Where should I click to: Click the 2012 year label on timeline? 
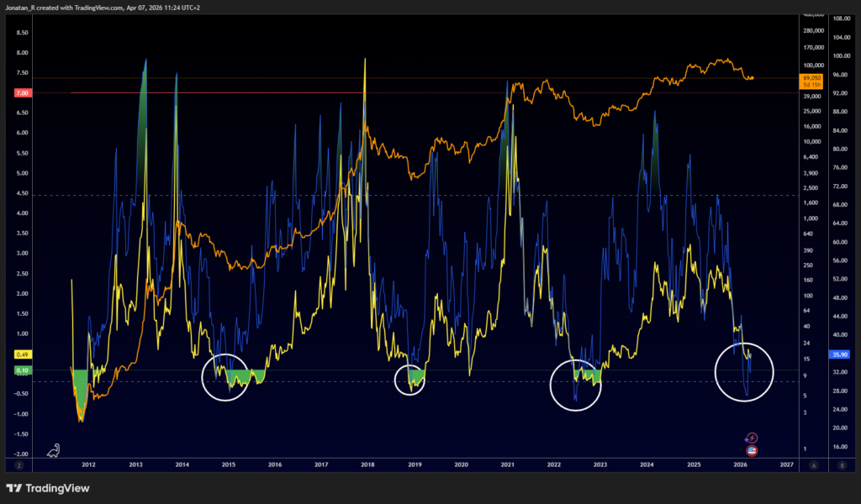(x=87, y=463)
